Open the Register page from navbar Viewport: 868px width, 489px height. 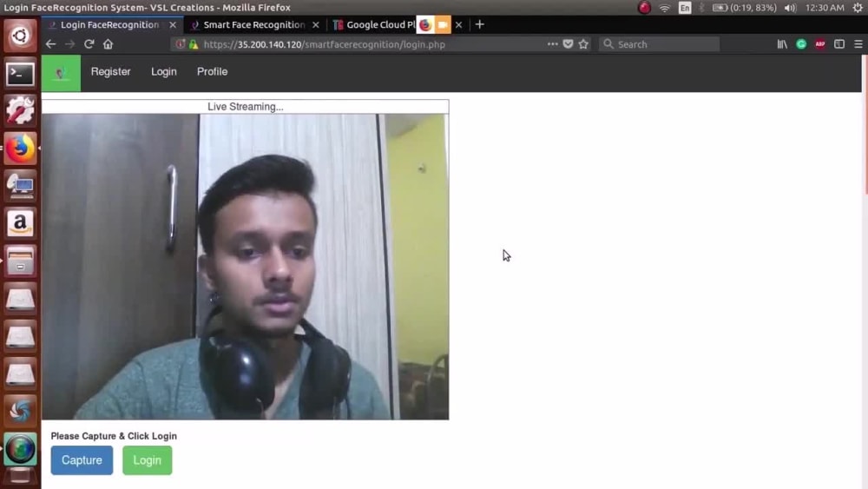coord(111,71)
